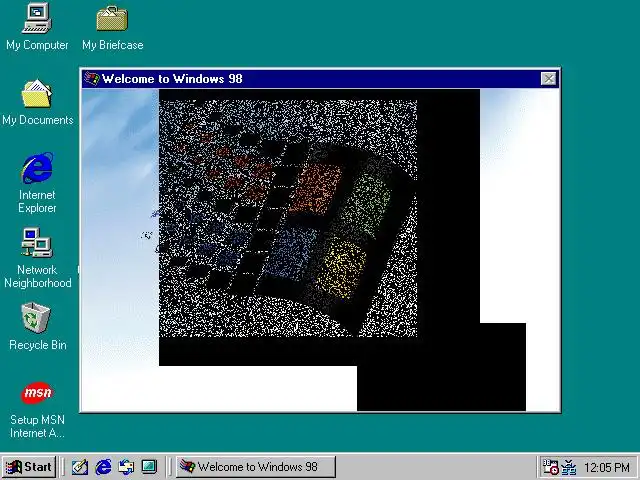Launch Outlook Express from the Quick Launch bar

coord(126,467)
